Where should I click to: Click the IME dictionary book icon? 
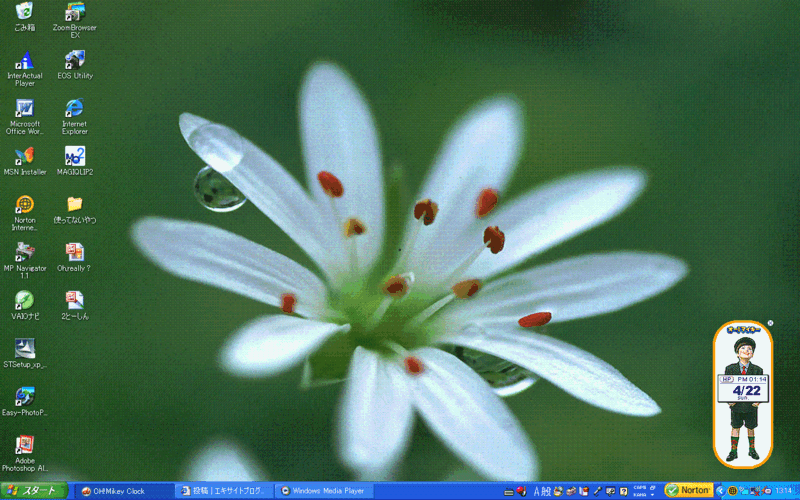pyautogui.click(x=584, y=491)
